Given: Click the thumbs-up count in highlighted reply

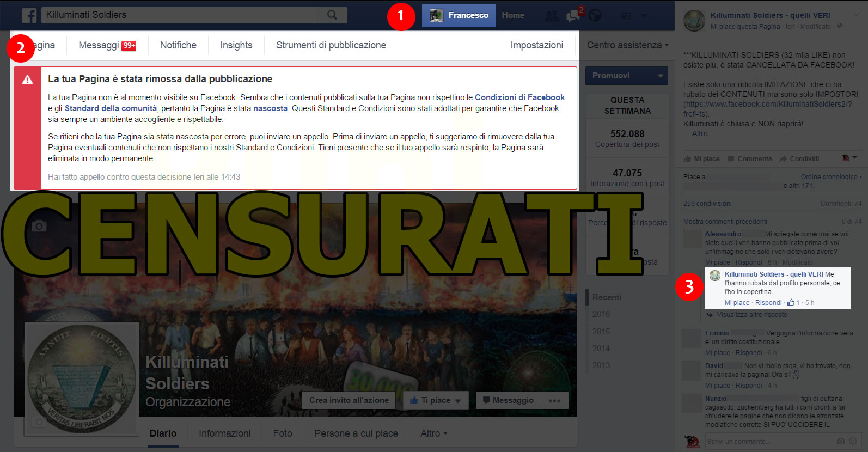Looking at the screenshot, I should coord(793,302).
